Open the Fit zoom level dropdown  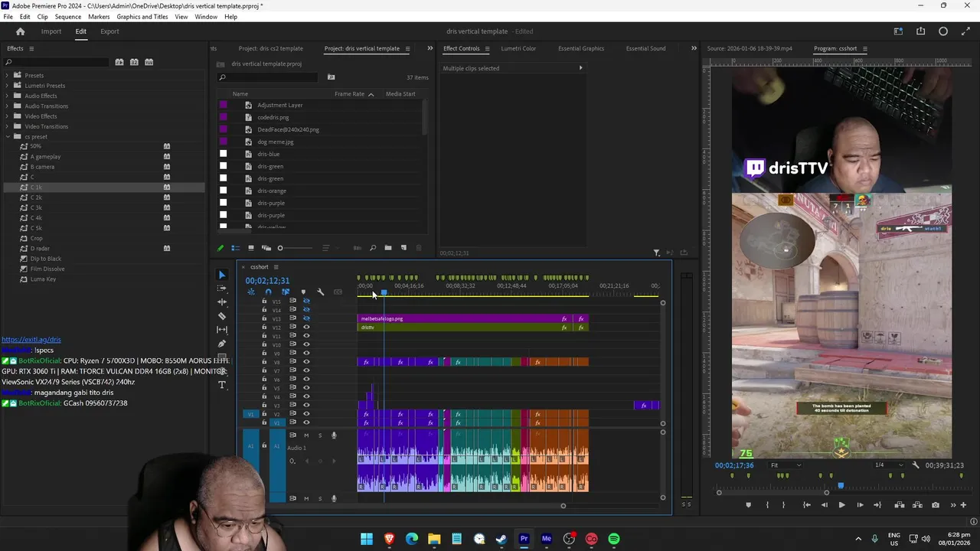click(786, 465)
